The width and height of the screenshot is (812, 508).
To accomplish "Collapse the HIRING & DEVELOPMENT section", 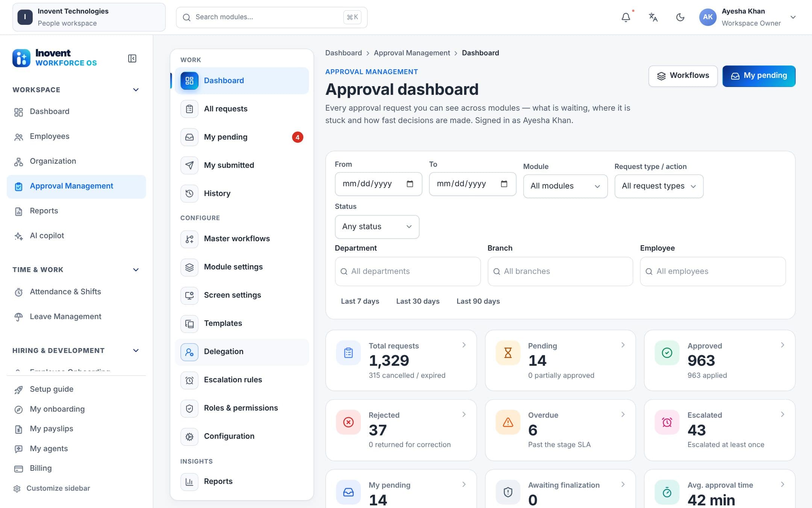I will [136, 350].
